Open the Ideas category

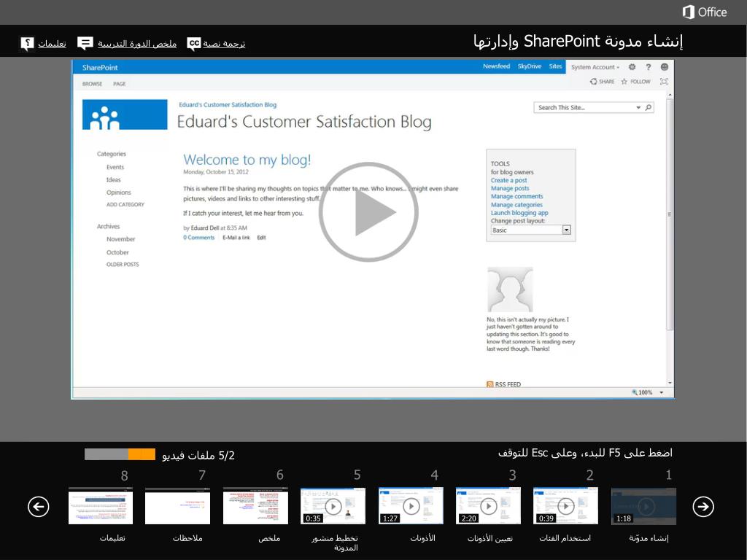tap(113, 180)
